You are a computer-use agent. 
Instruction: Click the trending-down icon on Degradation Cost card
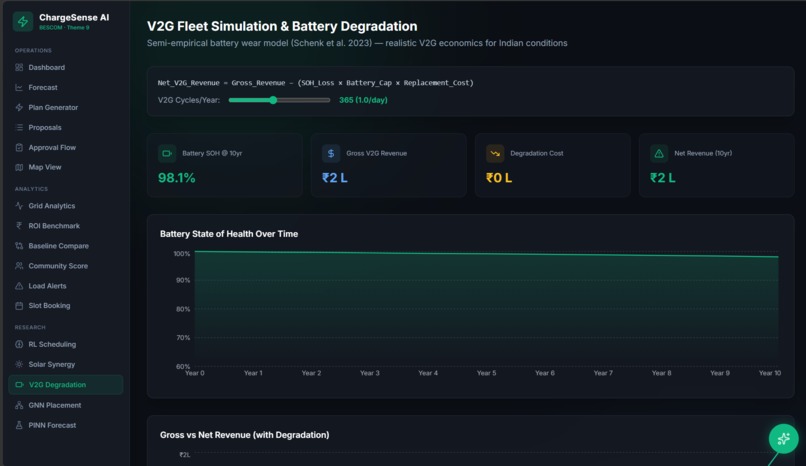(495, 153)
